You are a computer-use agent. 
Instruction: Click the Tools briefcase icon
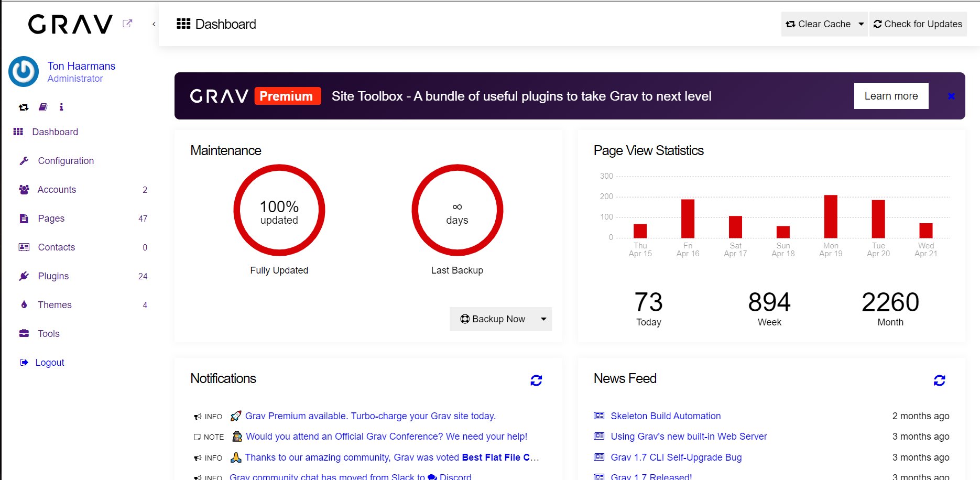coord(24,333)
